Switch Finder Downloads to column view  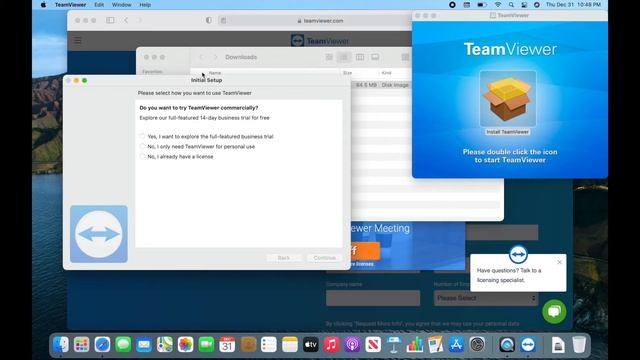[360, 57]
